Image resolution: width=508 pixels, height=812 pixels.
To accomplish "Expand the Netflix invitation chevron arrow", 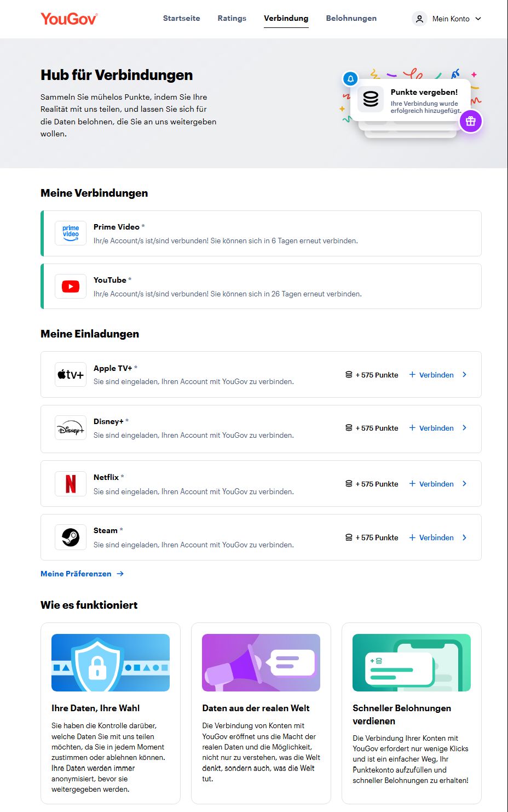I will [x=464, y=484].
